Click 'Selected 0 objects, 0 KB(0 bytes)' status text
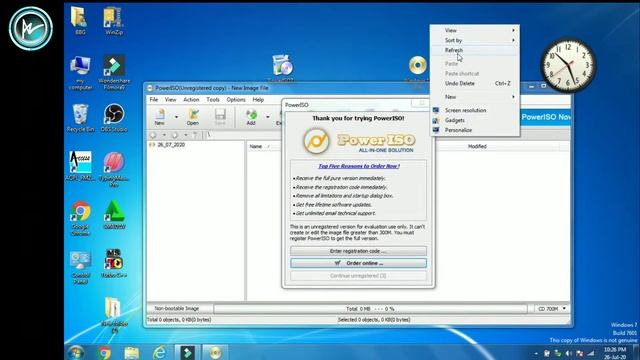 click(x=374, y=320)
